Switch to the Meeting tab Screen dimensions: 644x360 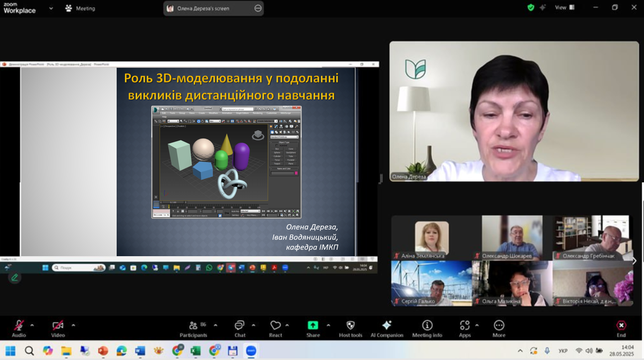pyautogui.click(x=80, y=8)
